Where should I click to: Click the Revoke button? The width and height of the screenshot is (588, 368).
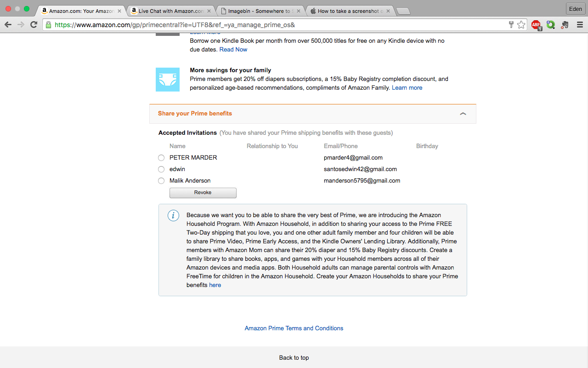pyautogui.click(x=203, y=193)
